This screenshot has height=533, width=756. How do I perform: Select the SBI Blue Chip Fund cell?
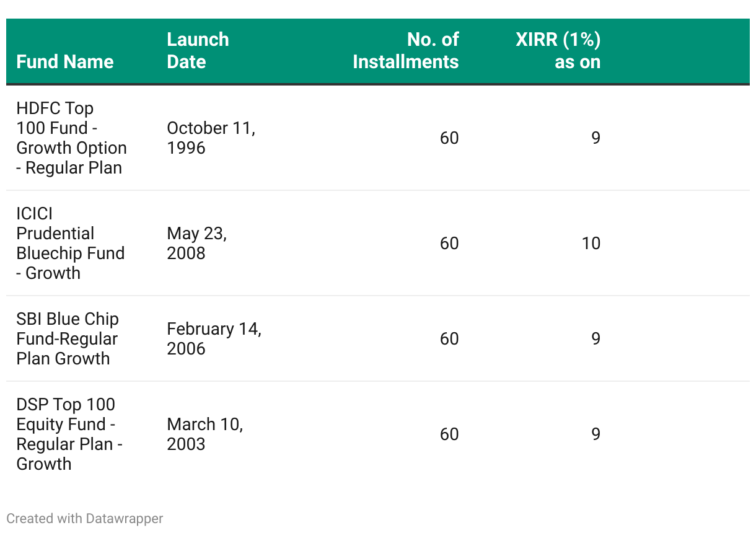point(68,338)
